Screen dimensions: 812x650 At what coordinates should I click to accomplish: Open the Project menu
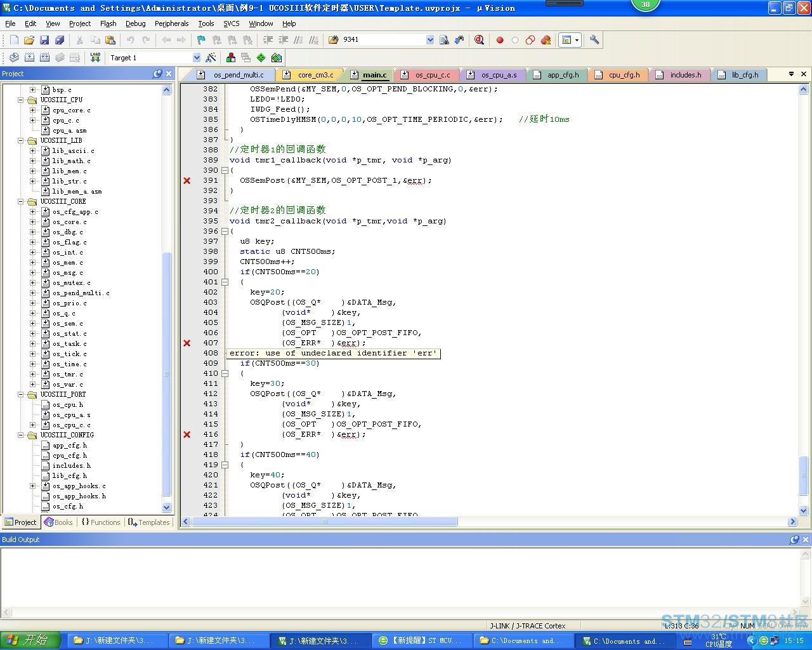pos(80,23)
